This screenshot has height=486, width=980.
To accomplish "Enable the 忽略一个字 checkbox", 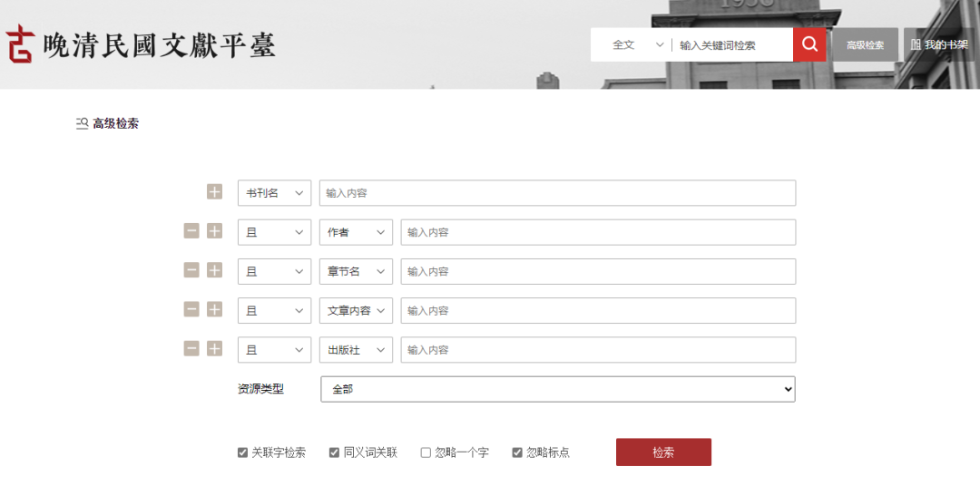I will point(426,452).
